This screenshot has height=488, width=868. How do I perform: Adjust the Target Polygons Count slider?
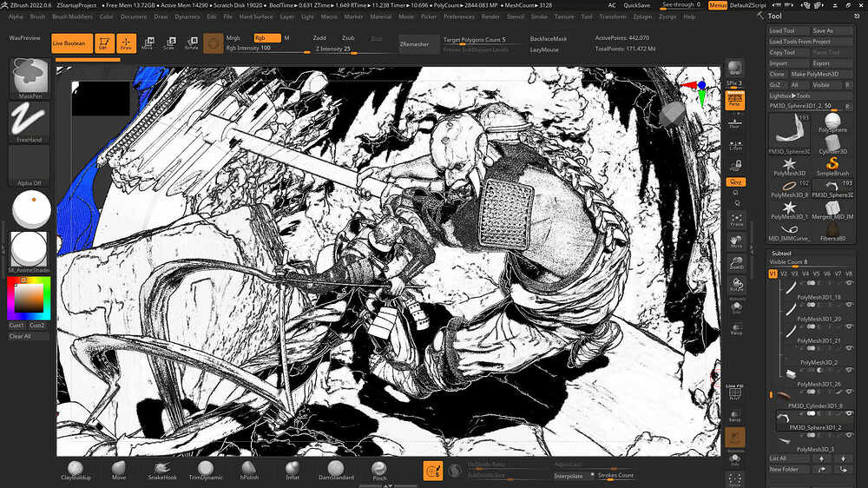pyautogui.click(x=481, y=40)
